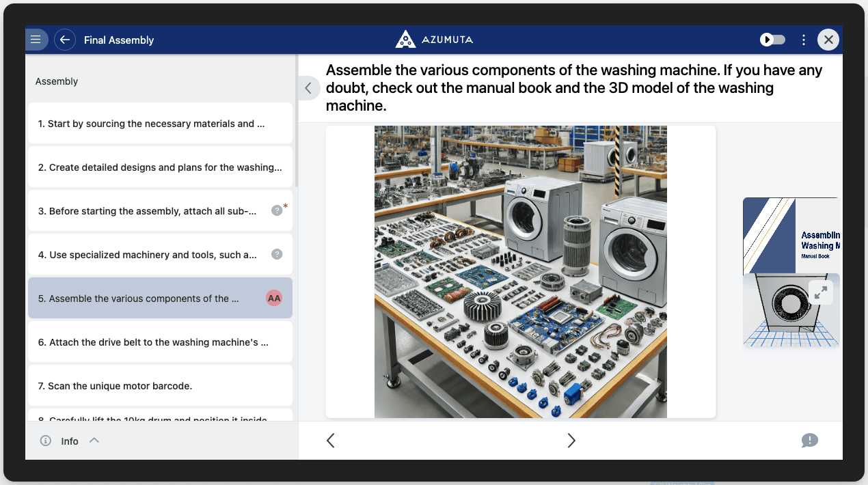868x485 pixels.
Task: Click the question mark icon on step 3
Action: coord(277,210)
